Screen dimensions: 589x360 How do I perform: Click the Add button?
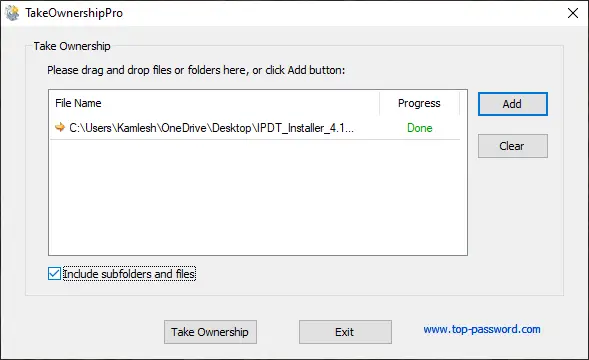click(x=513, y=104)
